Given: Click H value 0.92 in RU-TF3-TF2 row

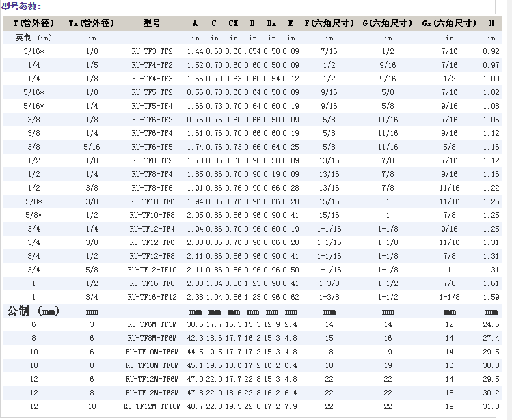Looking at the screenshot, I should point(491,51).
